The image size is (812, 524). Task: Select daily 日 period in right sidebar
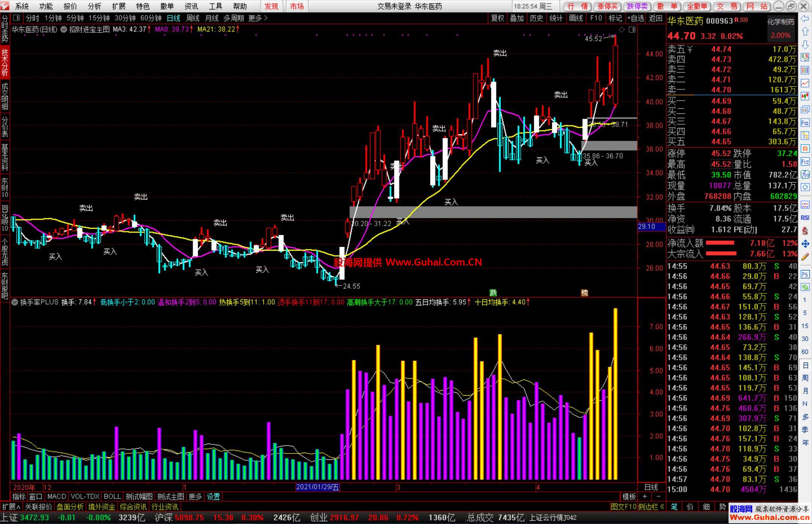click(805, 365)
